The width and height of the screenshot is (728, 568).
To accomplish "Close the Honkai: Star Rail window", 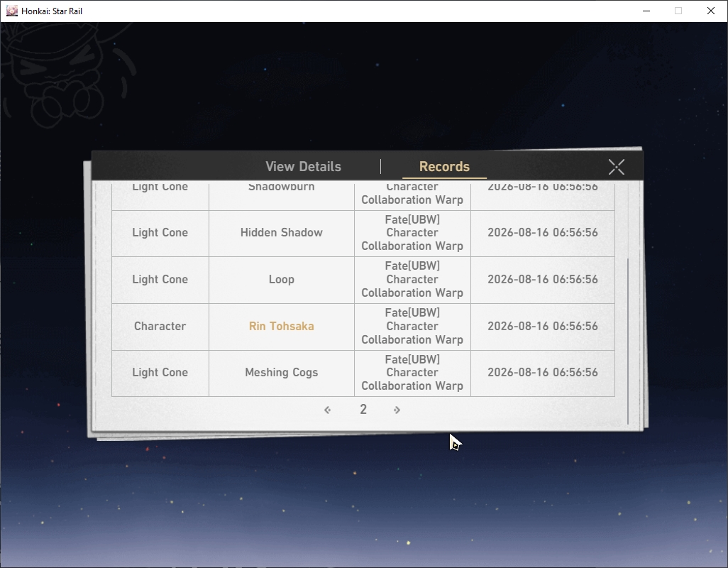I will (x=711, y=11).
